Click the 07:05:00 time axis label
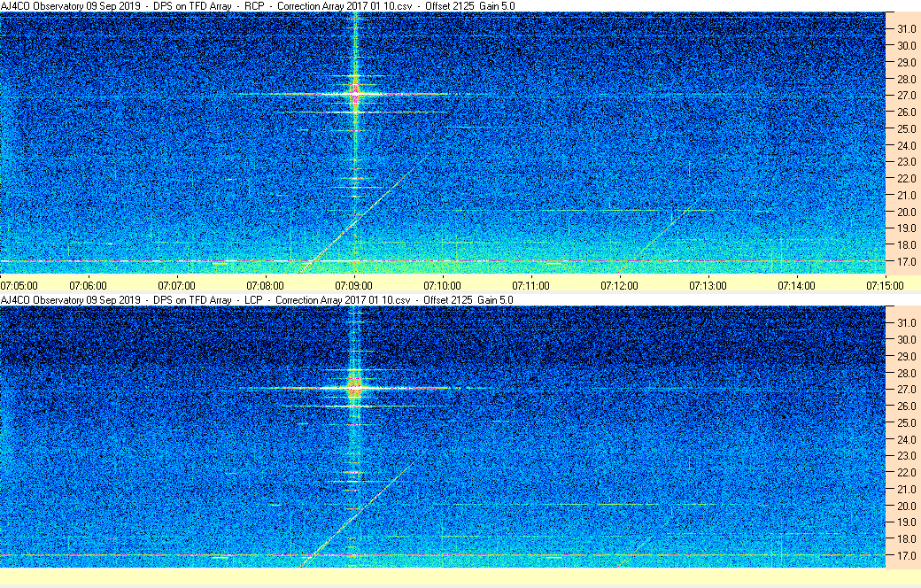This screenshot has width=921, height=588. tap(19, 286)
